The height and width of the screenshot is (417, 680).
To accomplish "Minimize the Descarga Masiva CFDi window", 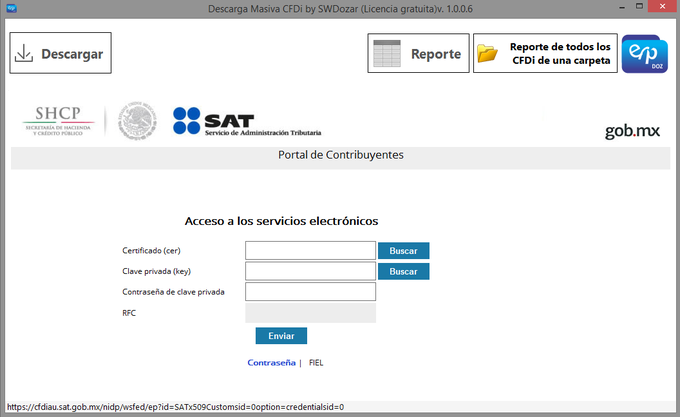I will (622, 7).
